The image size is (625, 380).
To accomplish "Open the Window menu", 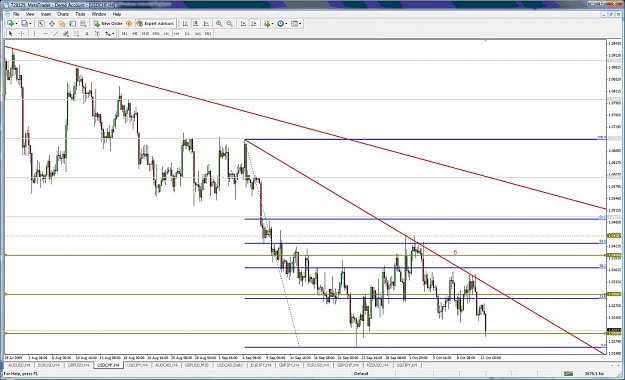I will click(x=99, y=14).
